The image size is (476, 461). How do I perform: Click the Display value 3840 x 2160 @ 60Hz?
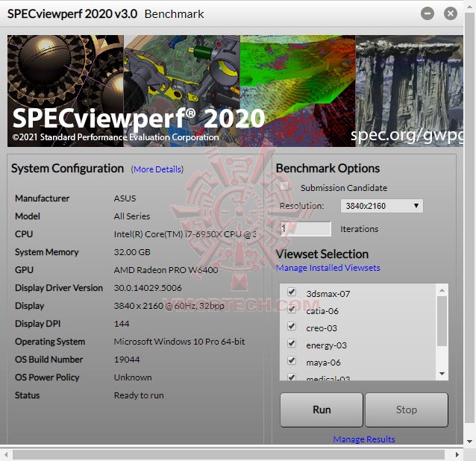pyautogui.click(x=169, y=306)
